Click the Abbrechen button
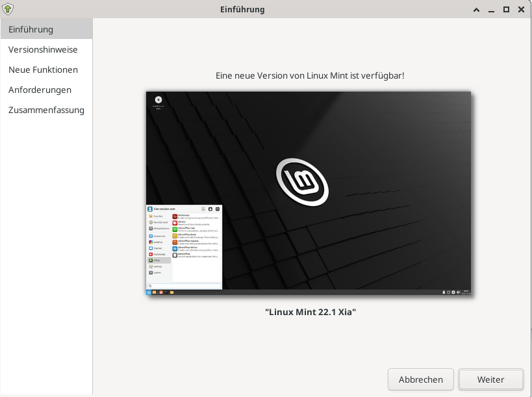Viewport: 532px width, 397px height. [420, 379]
